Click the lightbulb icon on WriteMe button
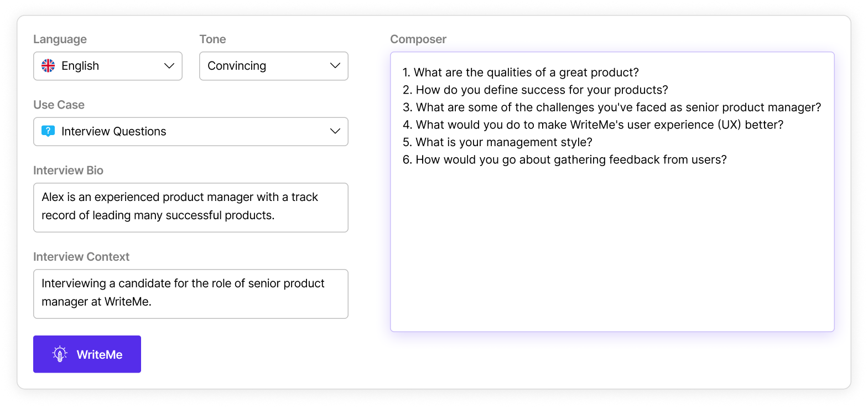868x408 pixels. coord(60,354)
